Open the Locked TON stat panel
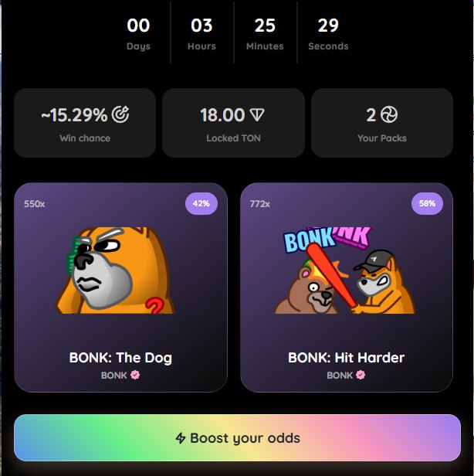474x476 pixels. [x=233, y=123]
